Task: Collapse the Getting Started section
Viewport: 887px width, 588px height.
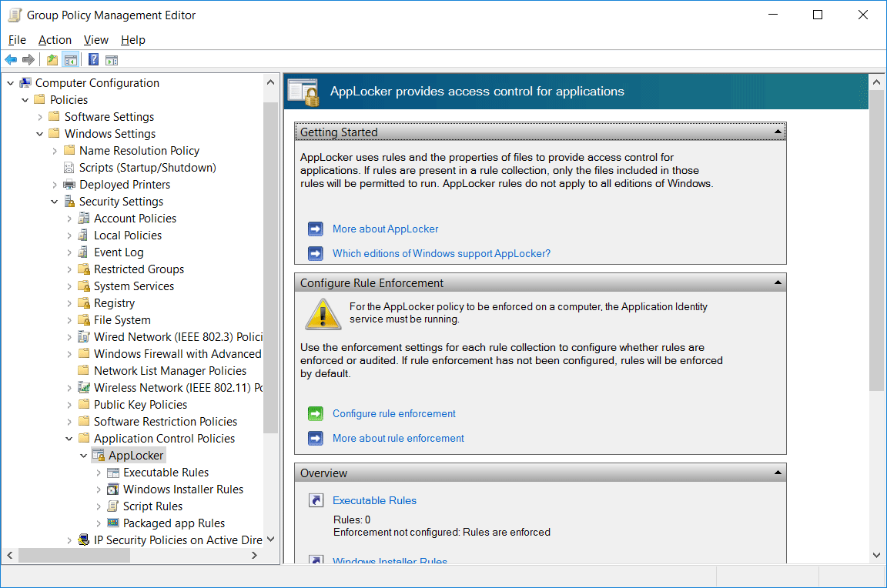Action: [x=778, y=132]
